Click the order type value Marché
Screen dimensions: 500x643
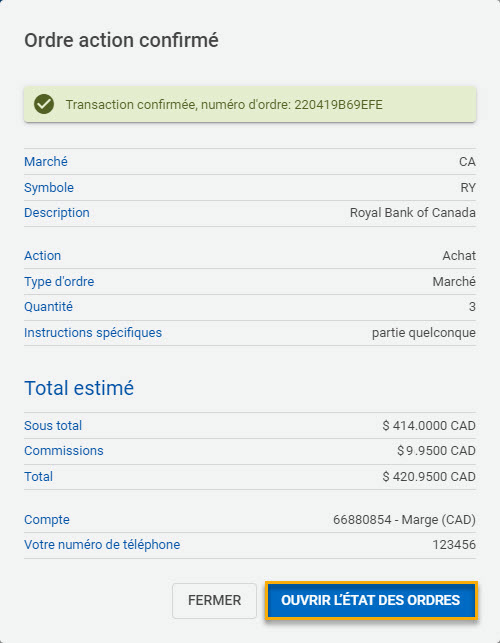point(454,281)
